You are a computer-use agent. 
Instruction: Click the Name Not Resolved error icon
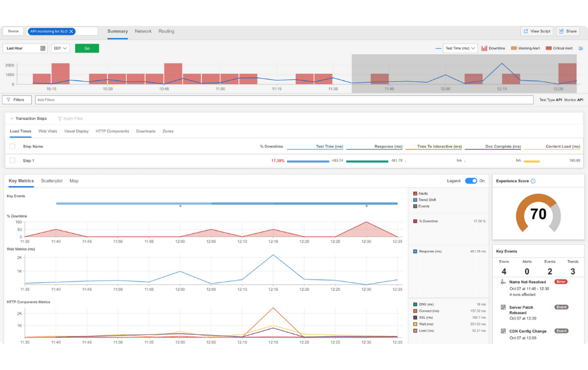click(x=503, y=282)
